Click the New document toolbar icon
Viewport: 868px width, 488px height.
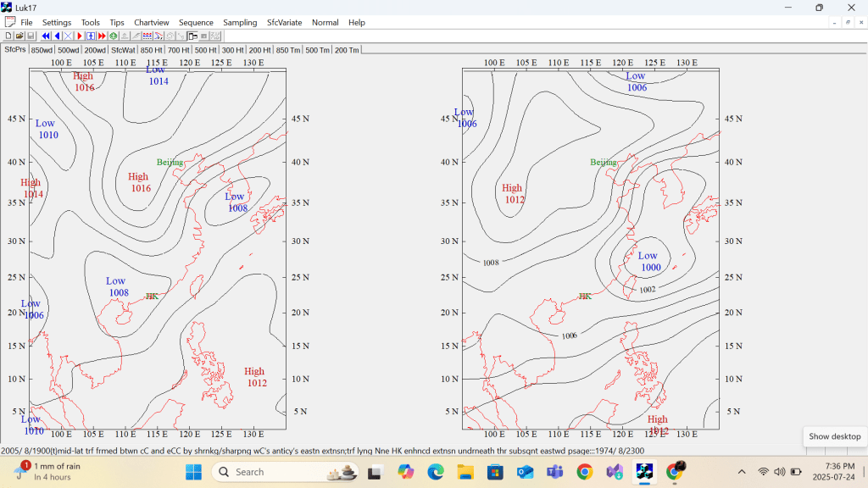pyautogui.click(x=8, y=36)
